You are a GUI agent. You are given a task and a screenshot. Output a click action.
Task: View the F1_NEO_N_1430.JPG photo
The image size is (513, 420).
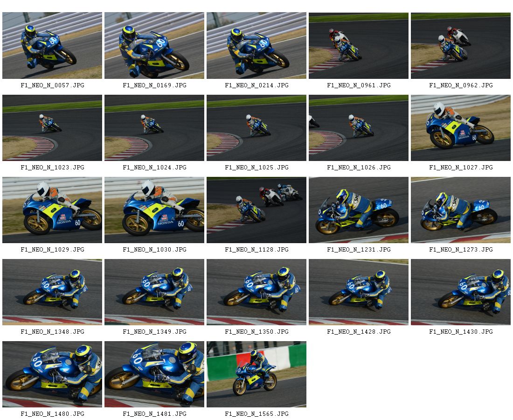coord(461,292)
